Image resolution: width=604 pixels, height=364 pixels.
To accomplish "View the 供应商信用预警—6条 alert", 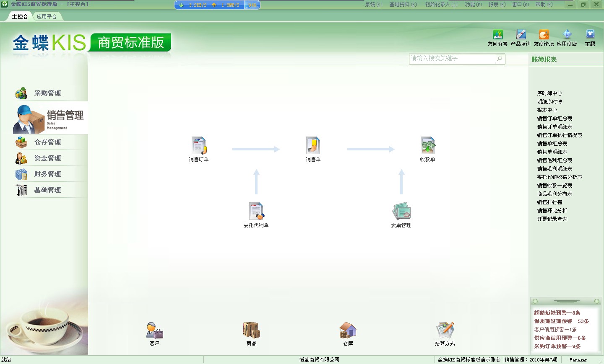I will [x=560, y=338].
